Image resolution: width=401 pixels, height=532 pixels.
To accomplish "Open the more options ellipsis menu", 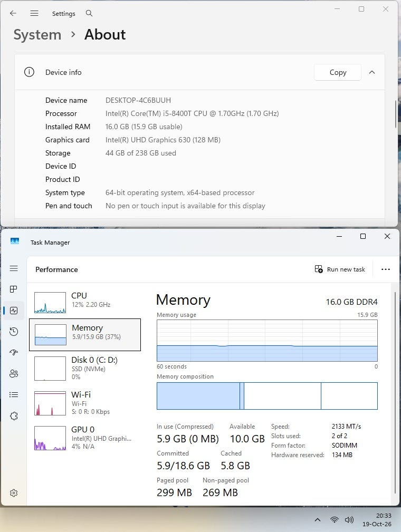I will click(386, 269).
